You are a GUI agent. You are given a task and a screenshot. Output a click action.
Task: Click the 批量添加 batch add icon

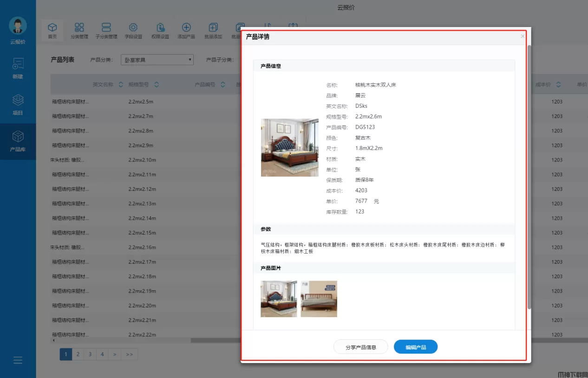coord(213,28)
